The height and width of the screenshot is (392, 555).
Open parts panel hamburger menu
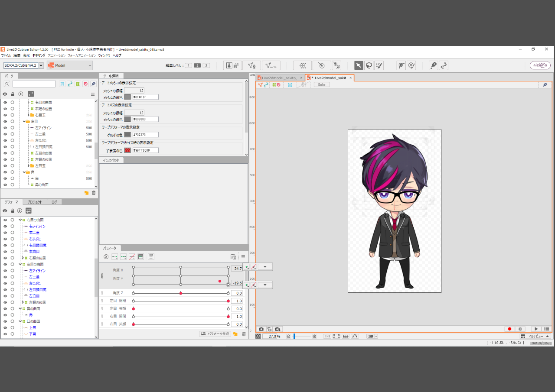click(93, 94)
